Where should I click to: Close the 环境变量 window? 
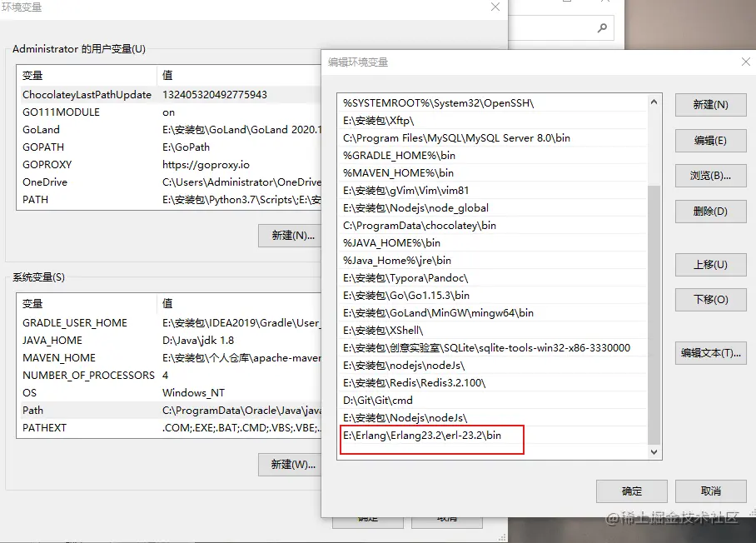click(495, 7)
